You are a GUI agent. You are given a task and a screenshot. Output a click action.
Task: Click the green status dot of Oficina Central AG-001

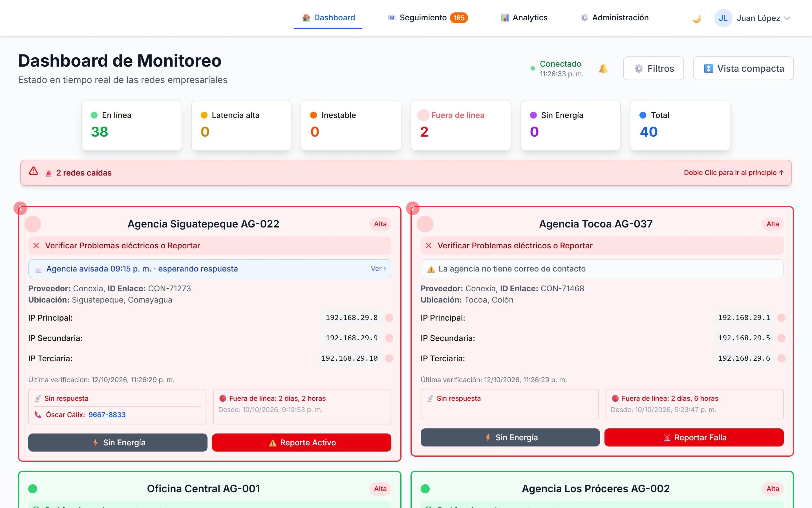click(33, 489)
